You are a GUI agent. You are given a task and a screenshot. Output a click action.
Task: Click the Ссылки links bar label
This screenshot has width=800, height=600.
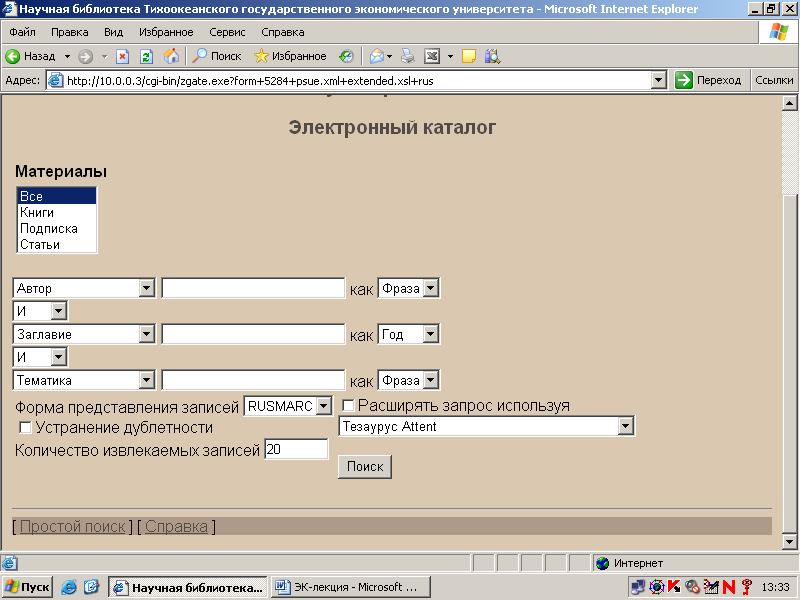click(x=774, y=80)
